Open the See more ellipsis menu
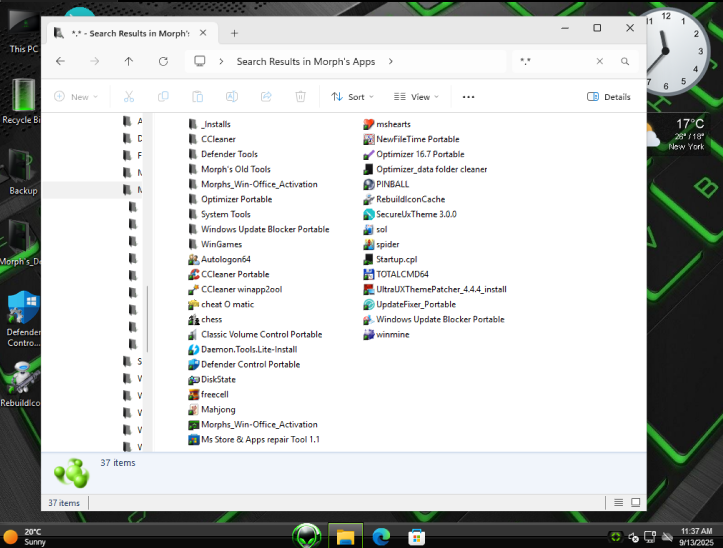 click(x=468, y=97)
